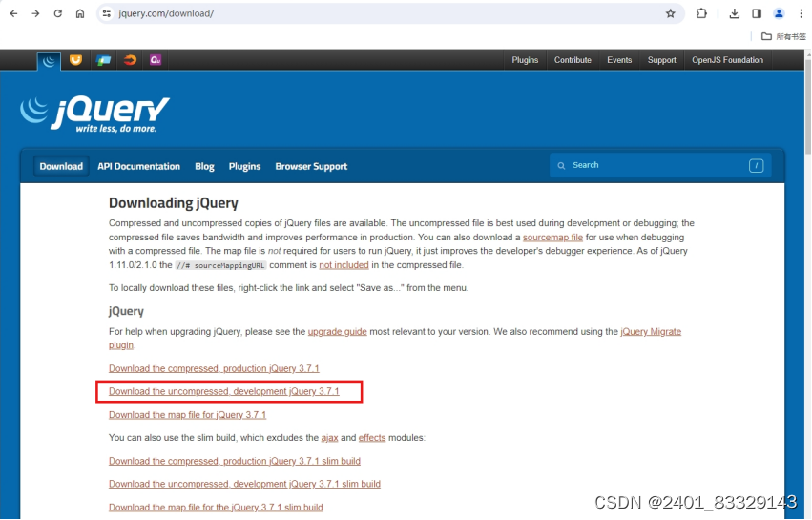The width and height of the screenshot is (812, 520).
Task: Open the browser downloads icon
Action: click(735, 13)
